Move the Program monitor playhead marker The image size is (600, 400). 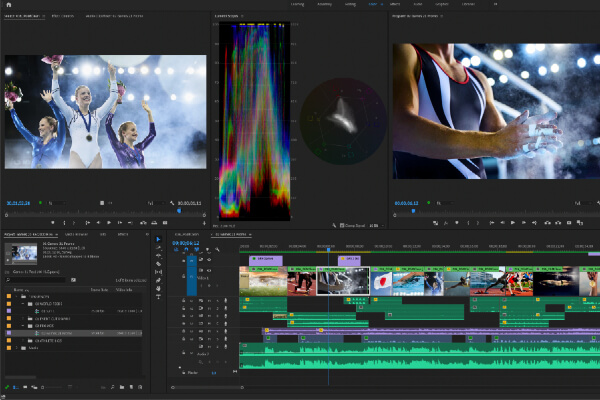(413, 211)
